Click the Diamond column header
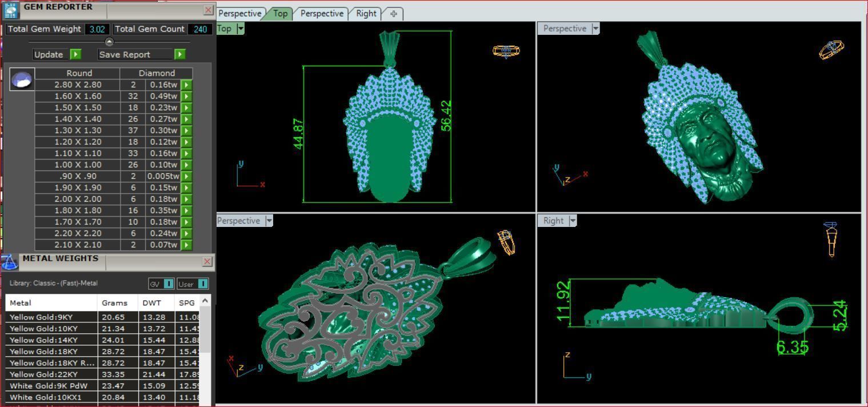The image size is (868, 407). point(157,73)
